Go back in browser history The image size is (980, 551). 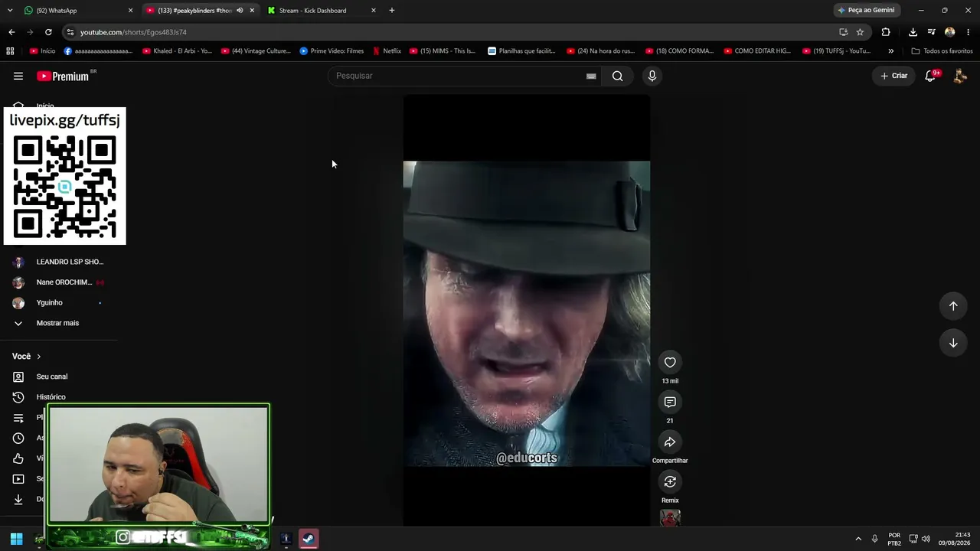[11, 32]
